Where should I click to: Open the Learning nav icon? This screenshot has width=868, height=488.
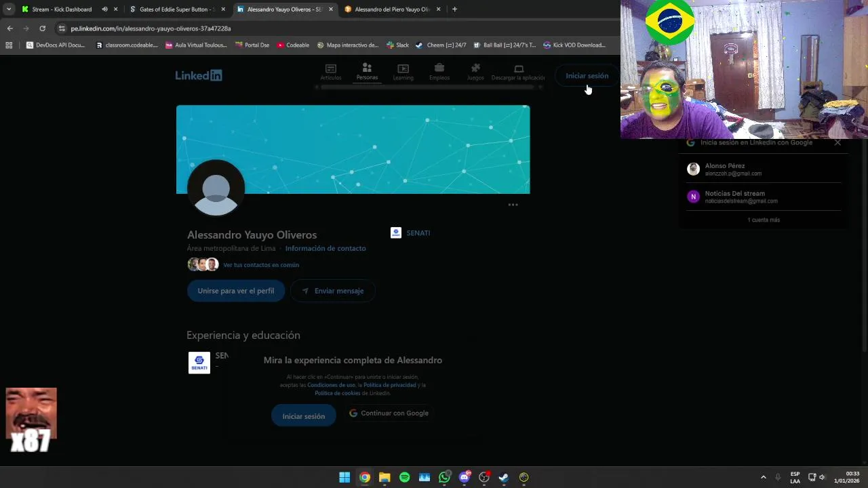(403, 72)
